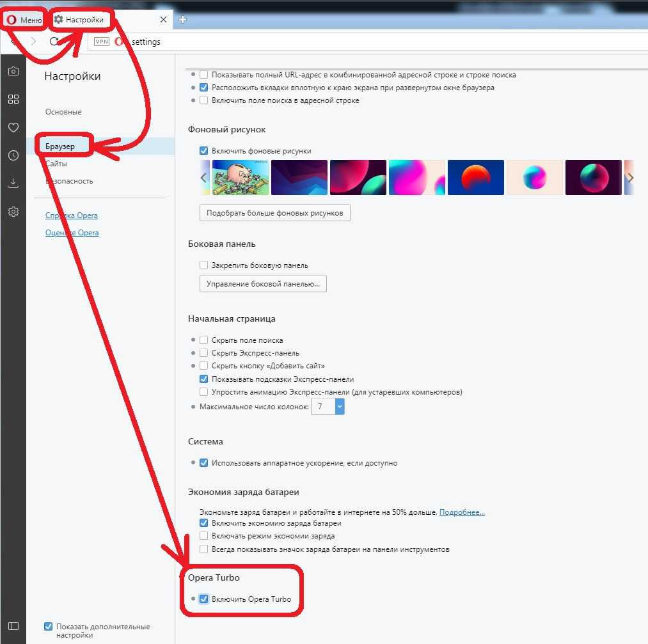
Task: Toggle the VPN badge in address bar
Action: coord(102,42)
